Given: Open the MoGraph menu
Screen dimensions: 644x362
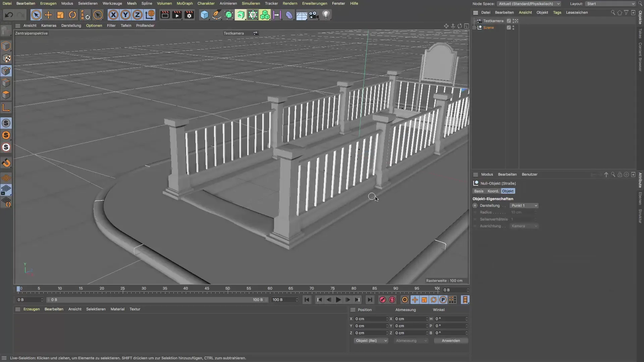Looking at the screenshot, I should 184,3.
